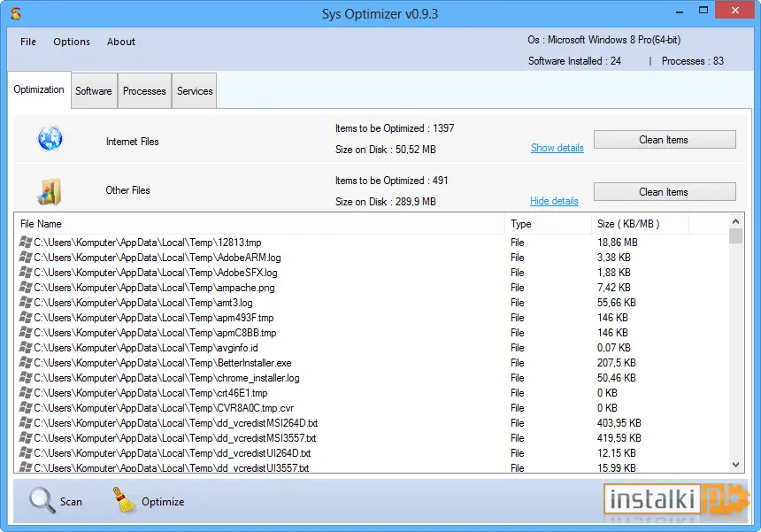Click Hide details link for Other Files
761x532 pixels.
click(x=554, y=200)
